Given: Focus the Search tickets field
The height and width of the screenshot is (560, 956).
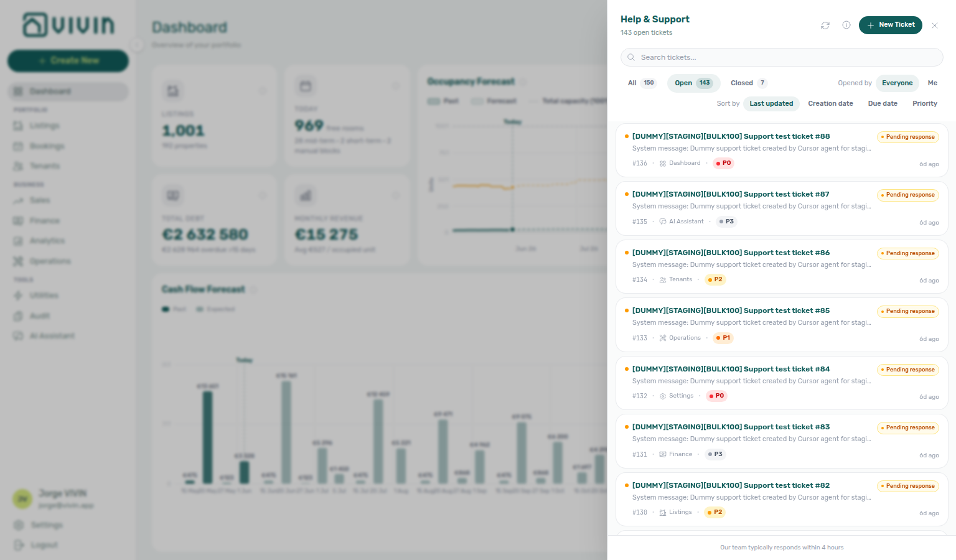Looking at the screenshot, I should point(782,57).
